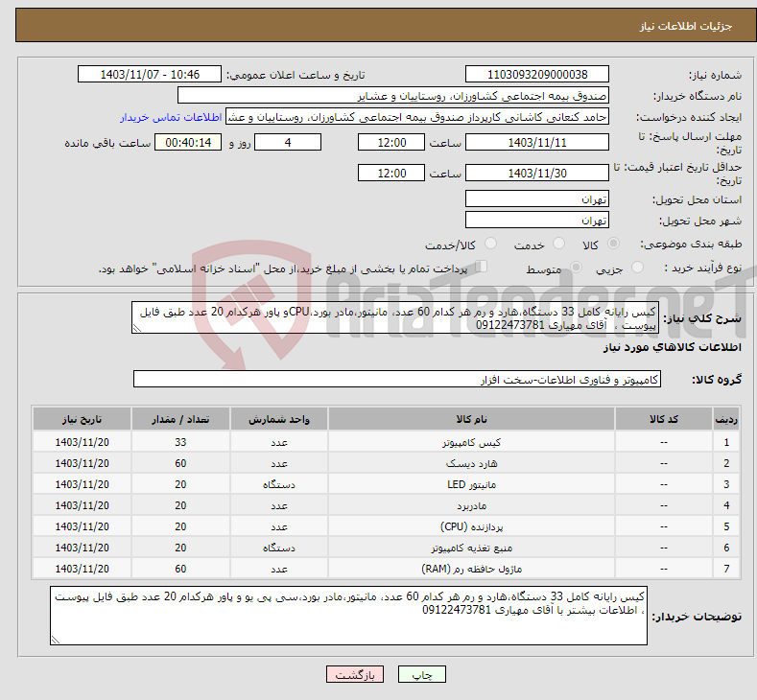Image resolution: width=757 pixels, height=700 pixels.
Task: Select the کالا/خدمت radio button
Action: (x=490, y=244)
